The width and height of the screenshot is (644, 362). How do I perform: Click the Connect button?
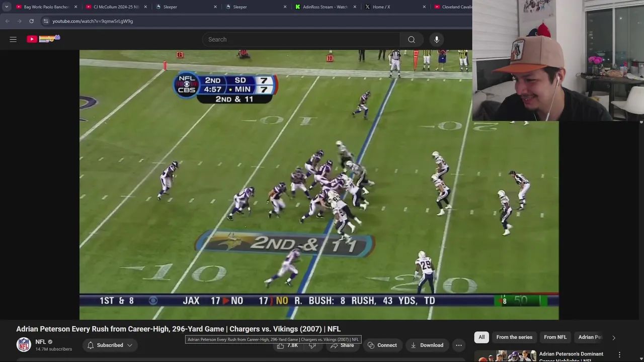tap(382, 345)
